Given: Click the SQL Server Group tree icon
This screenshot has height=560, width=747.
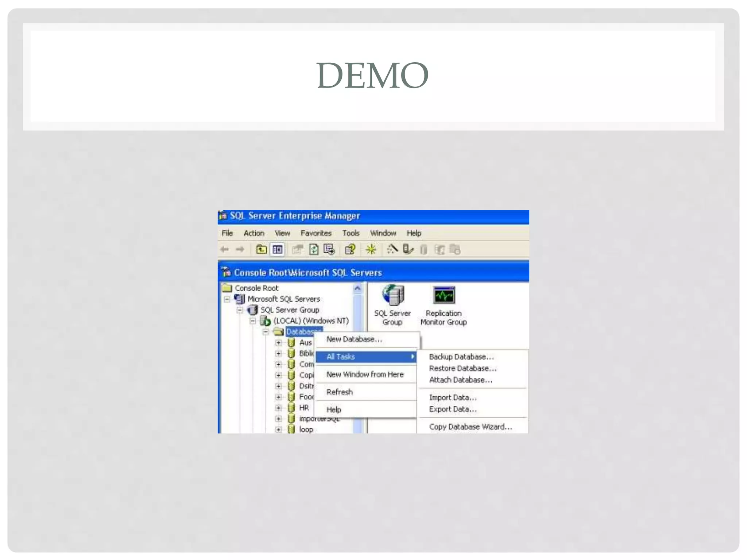Looking at the screenshot, I should pos(252,310).
